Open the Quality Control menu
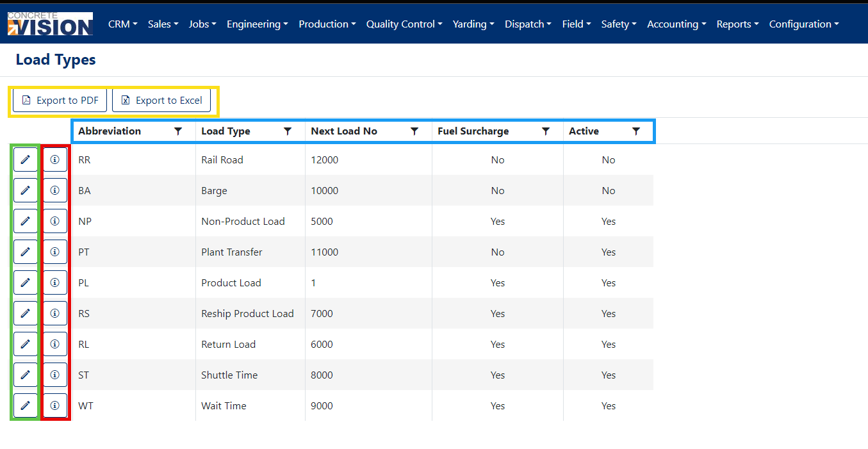The height and width of the screenshot is (449, 868). coord(404,24)
